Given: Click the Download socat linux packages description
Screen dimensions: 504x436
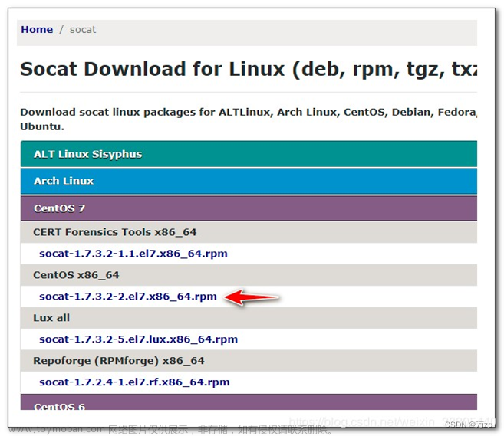Looking at the screenshot, I should pyautogui.click(x=249, y=119).
